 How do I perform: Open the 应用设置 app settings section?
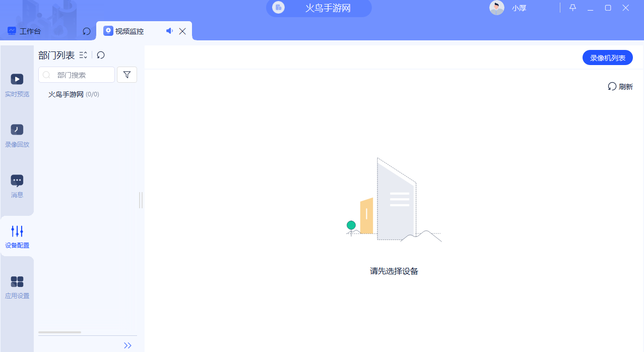[17, 287]
